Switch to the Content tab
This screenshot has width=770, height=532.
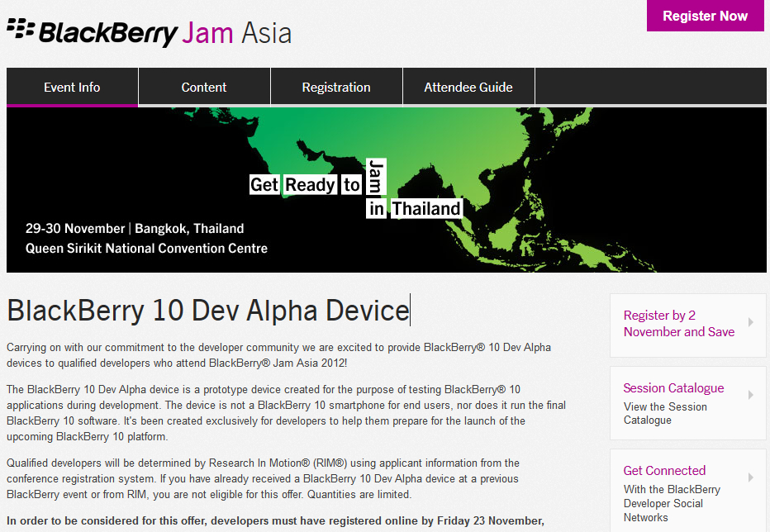204,87
